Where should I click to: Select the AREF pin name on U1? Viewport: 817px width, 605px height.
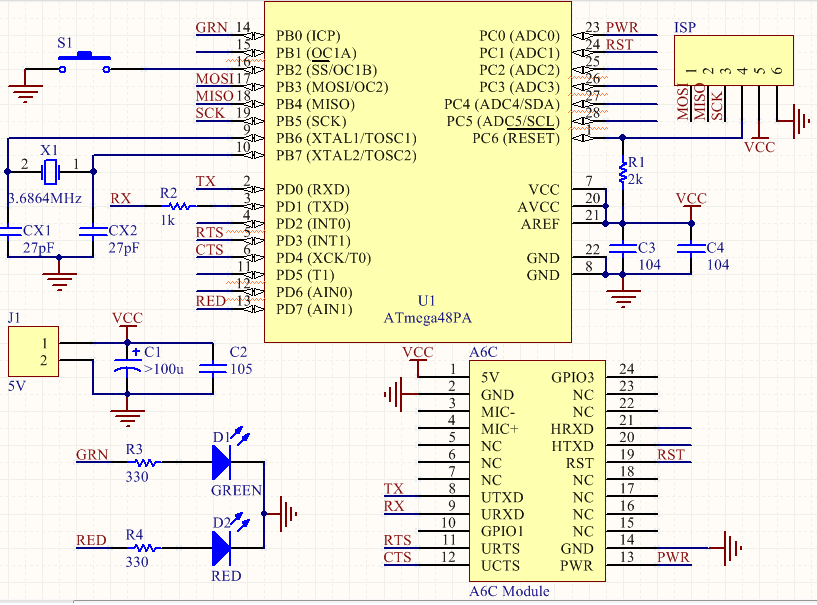pyautogui.click(x=540, y=225)
